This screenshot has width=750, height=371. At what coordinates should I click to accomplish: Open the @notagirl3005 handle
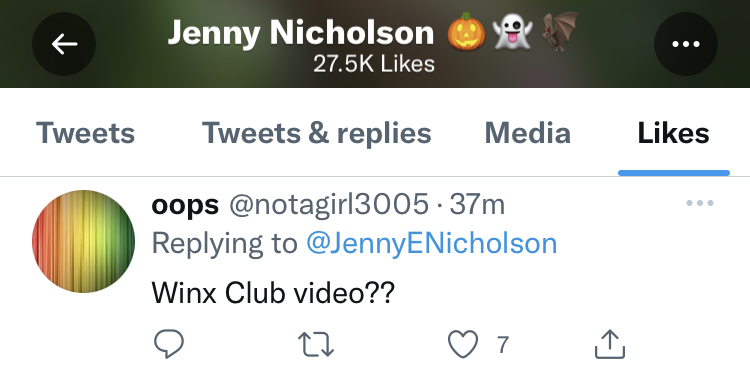(x=329, y=204)
